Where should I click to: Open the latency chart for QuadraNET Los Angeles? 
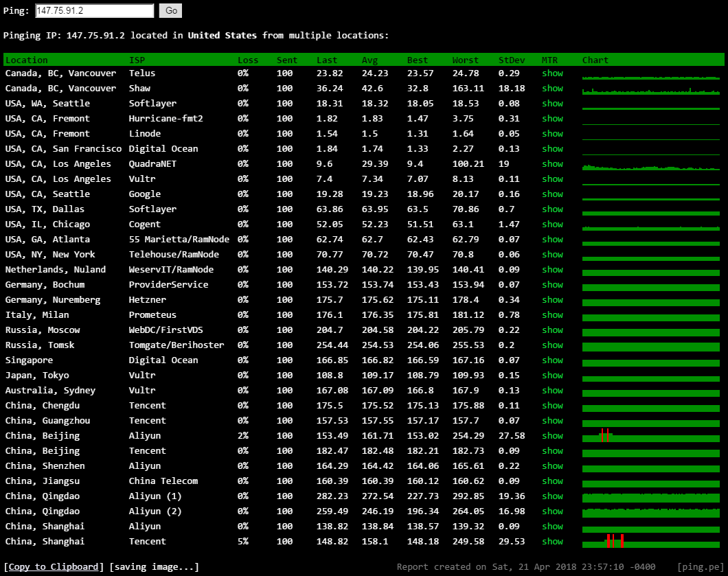click(x=650, y=164)
